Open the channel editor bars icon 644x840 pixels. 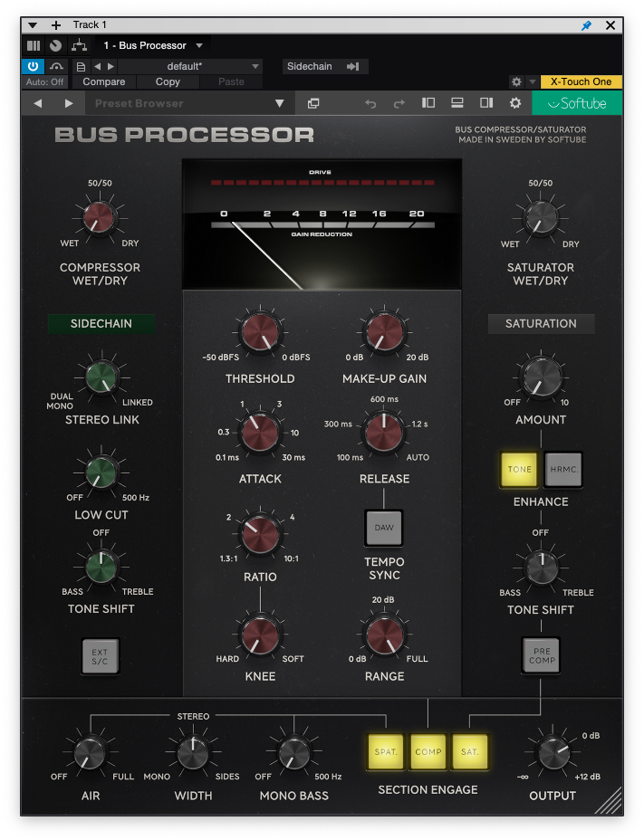(34, 45)
